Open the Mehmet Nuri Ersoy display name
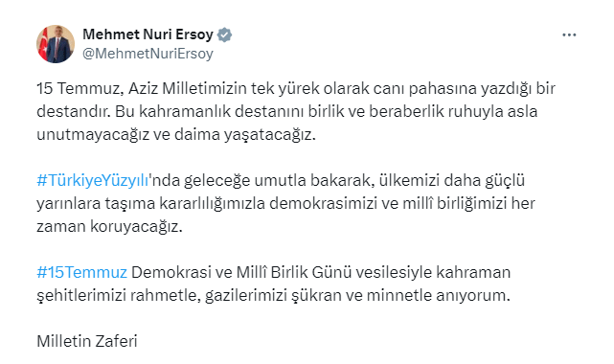The image size is (614, 364). [x=148, y=34]
